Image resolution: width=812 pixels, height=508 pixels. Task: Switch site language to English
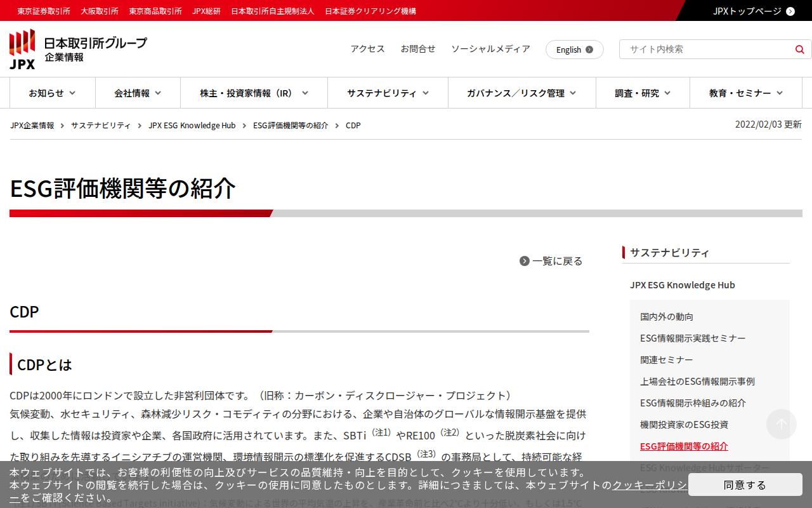click(575, 50)
